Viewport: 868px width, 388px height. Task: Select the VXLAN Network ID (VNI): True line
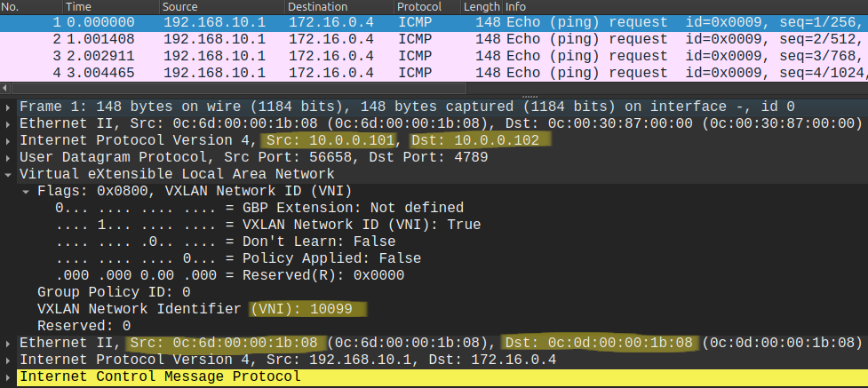tap(267, 225)
